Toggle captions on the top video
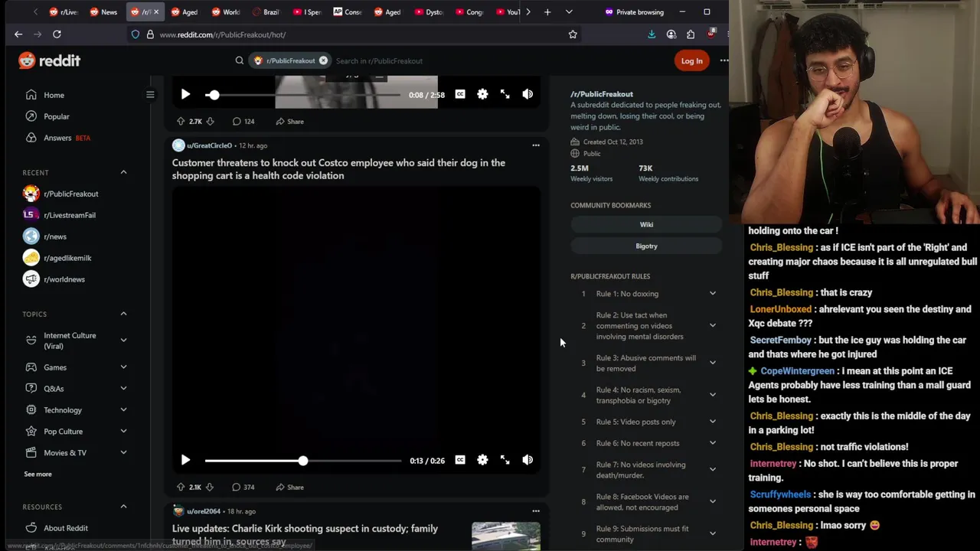Image resolution: width=980 pixels, height=551 pixels. [460, 94]
